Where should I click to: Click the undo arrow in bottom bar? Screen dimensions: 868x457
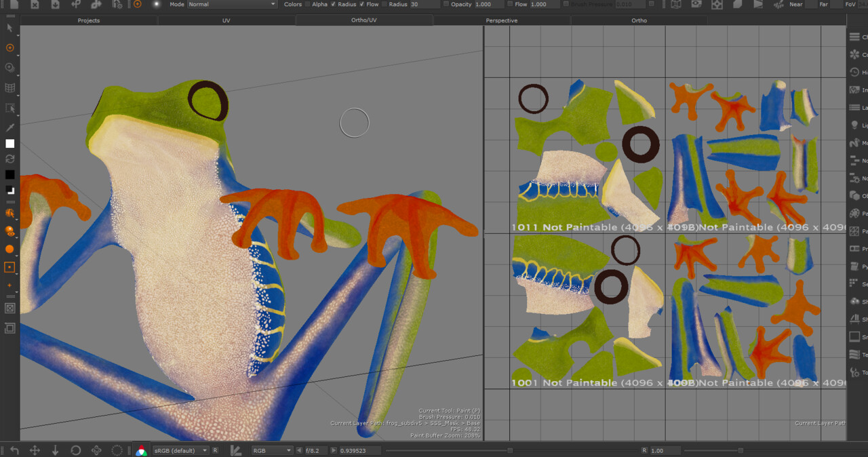point(14,450)
